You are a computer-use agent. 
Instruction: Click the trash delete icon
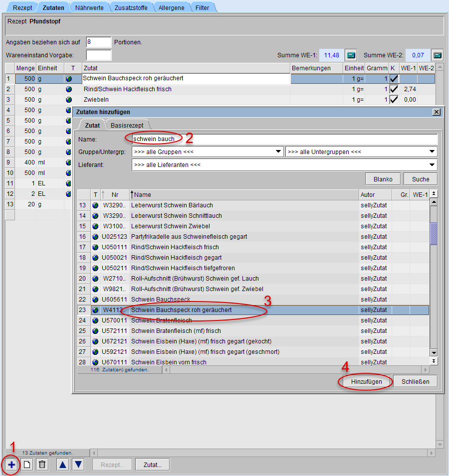click(42, 465)
